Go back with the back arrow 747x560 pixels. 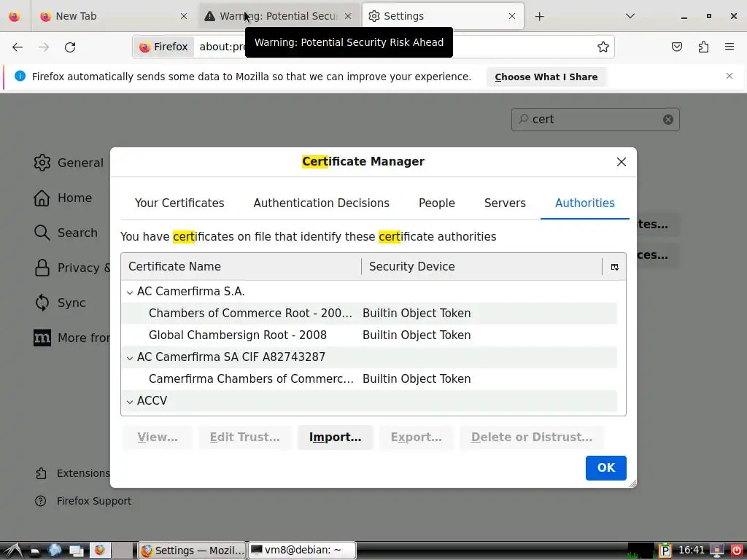tap(18, 47)
